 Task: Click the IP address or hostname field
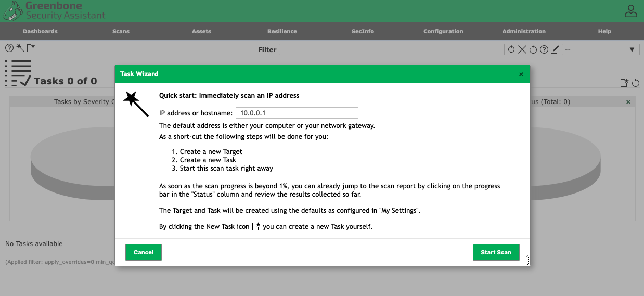click(x=297, y=113)
